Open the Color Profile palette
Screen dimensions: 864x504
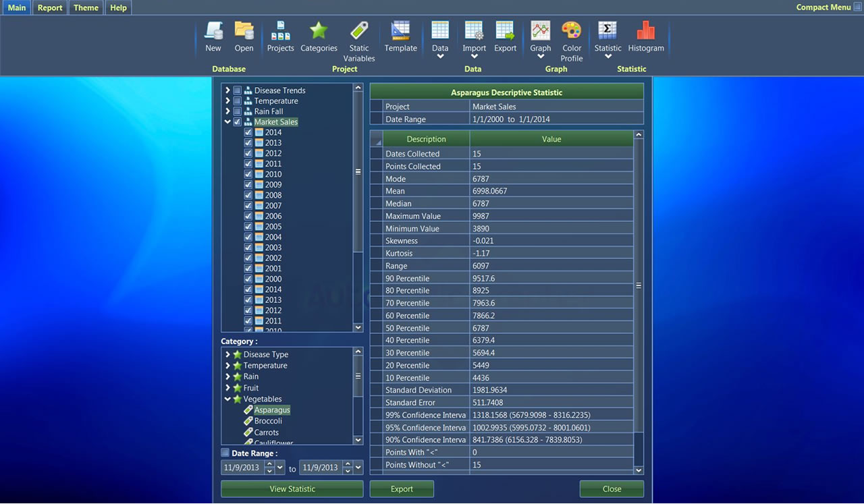click(x=571, y=30)
